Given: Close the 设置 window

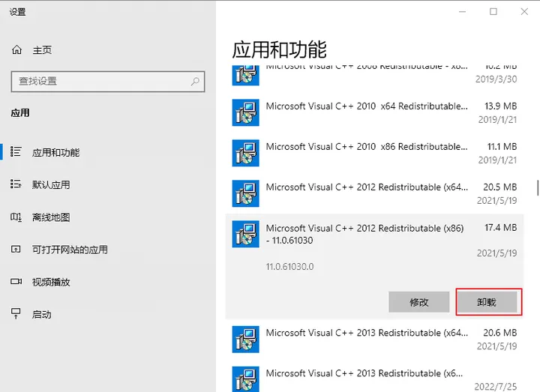Looking at the screenshot, I should pyautogui.click(x=524, y=12).
